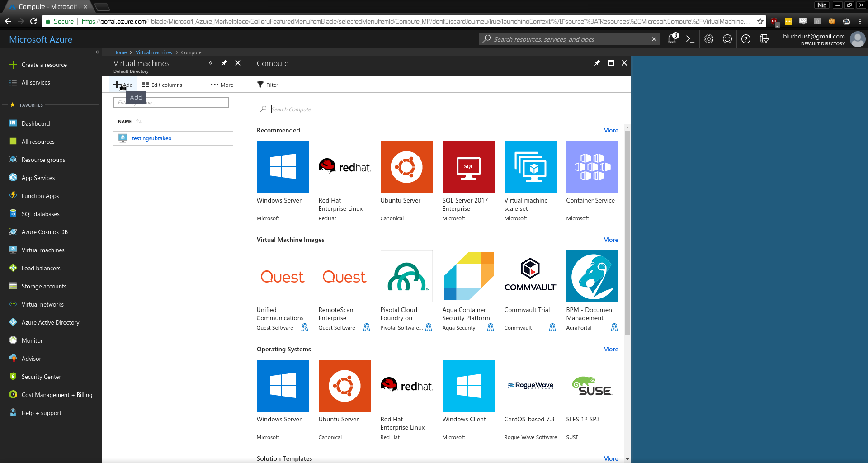The image size is (868, 463).
Task: Go back in browser
Action: point(8,21)
